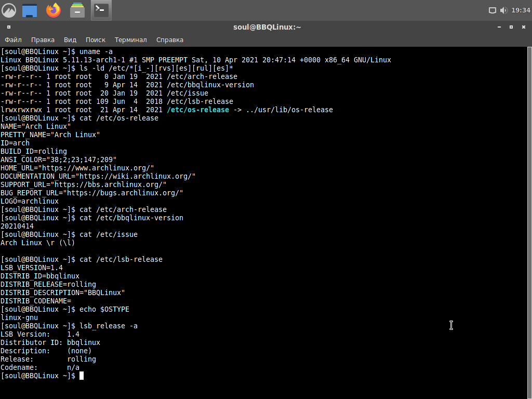
Task: Click the /etc/issue file name in the listing
Action: (x=188, y=94)
